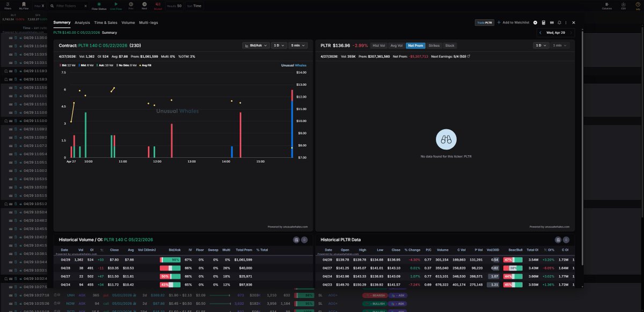Click the 04/28 row in Historical Volume table
Viewport: 644px width, 312px height.
(182, 267)
